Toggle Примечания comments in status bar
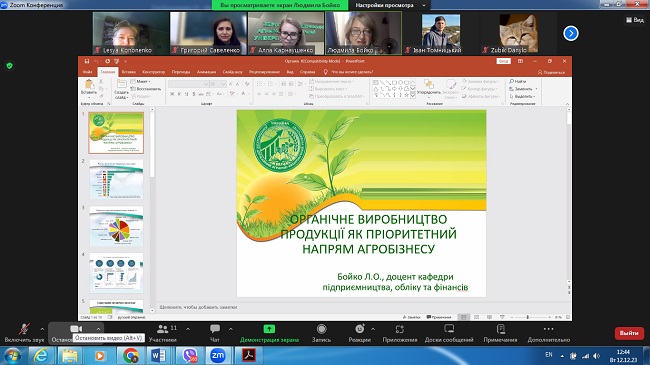This screenshot has height=365, width=650. pyautogui.click(x=439, y=317)
